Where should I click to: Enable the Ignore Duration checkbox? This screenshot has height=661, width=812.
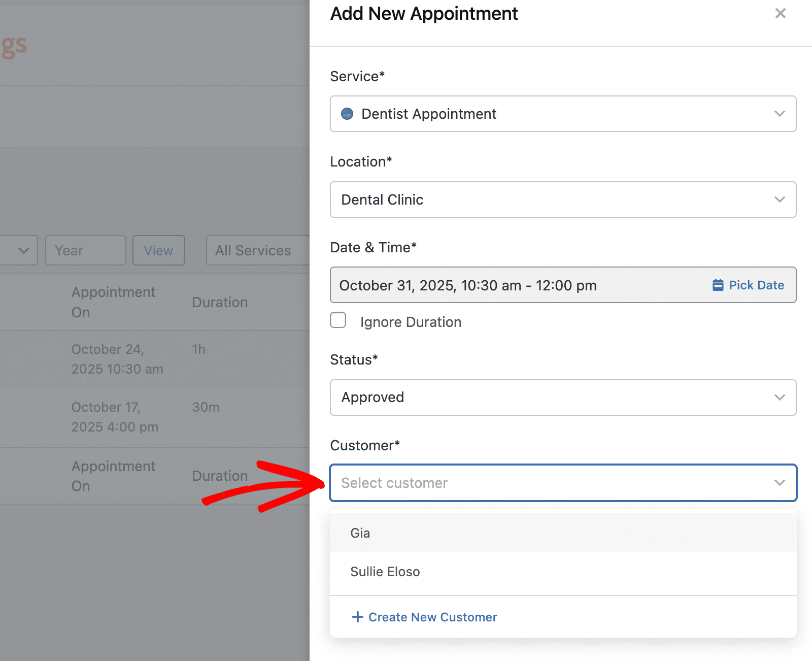(x=338, y=320)
